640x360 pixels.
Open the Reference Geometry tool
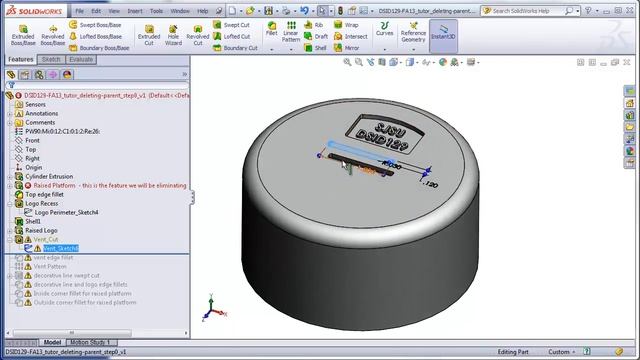(x=413, y=32)
